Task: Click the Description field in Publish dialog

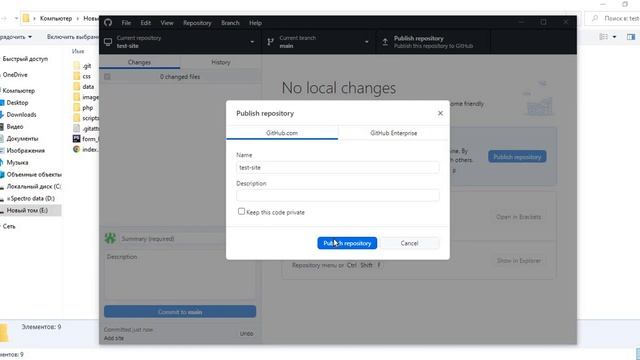Action: coord(338,196)
